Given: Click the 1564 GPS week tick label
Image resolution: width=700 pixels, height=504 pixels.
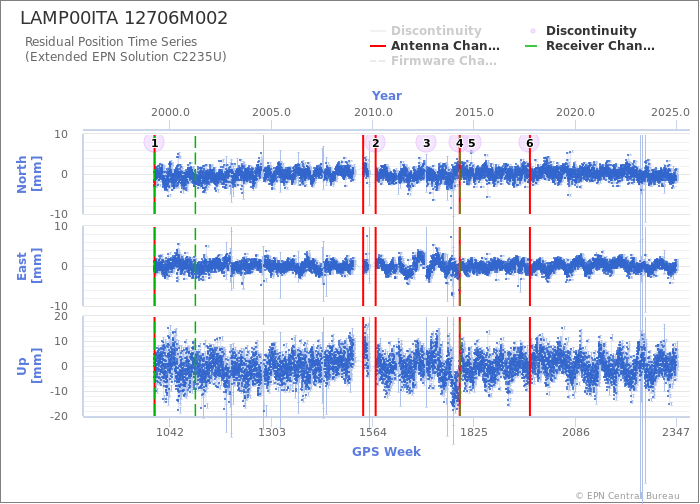Looking at the screenshot, I should pos(373,432).
